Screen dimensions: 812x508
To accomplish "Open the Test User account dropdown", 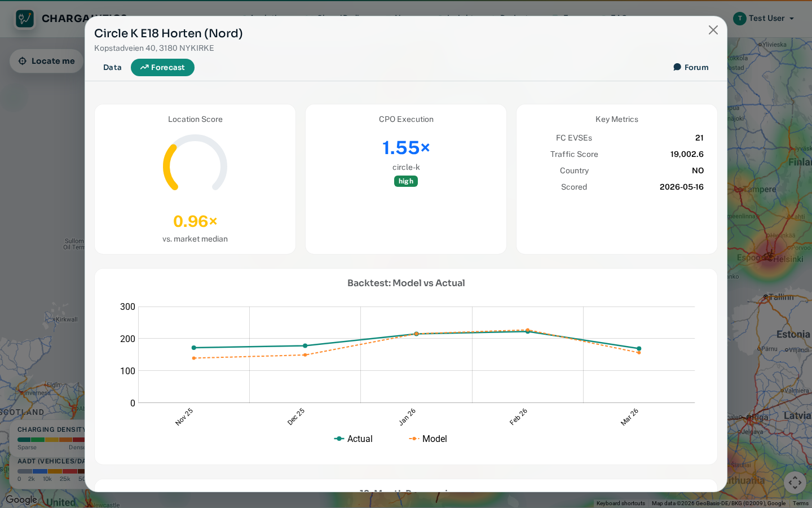I will tap(764, 18).
